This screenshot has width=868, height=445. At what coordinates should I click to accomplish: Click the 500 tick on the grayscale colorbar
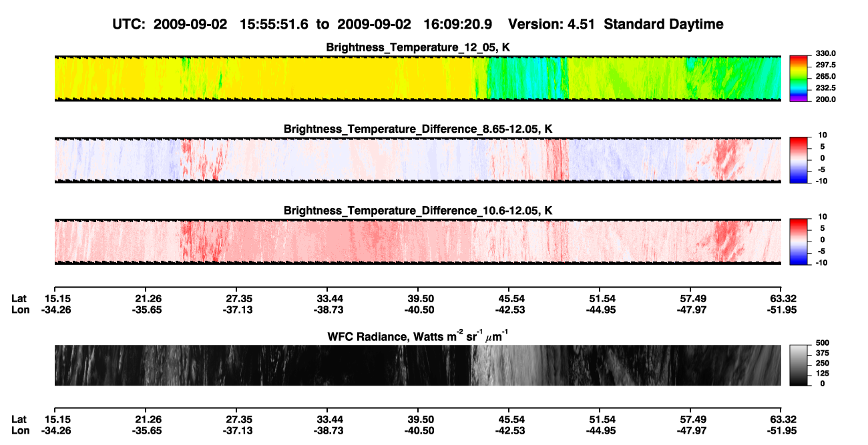point(823,344)
